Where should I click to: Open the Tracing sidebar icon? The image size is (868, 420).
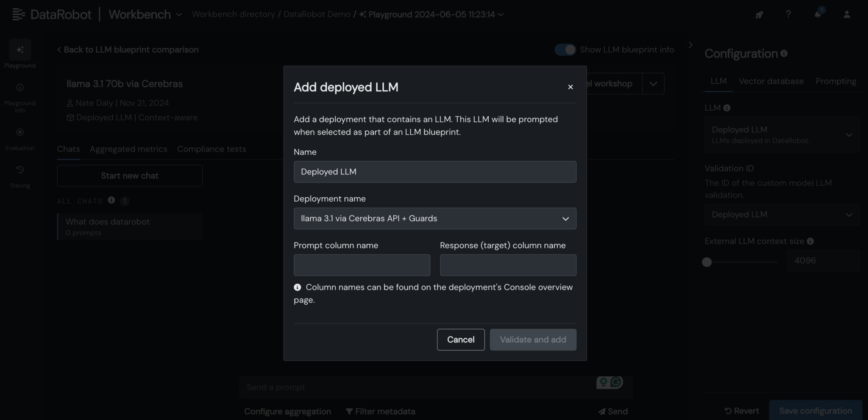point(20,170)
